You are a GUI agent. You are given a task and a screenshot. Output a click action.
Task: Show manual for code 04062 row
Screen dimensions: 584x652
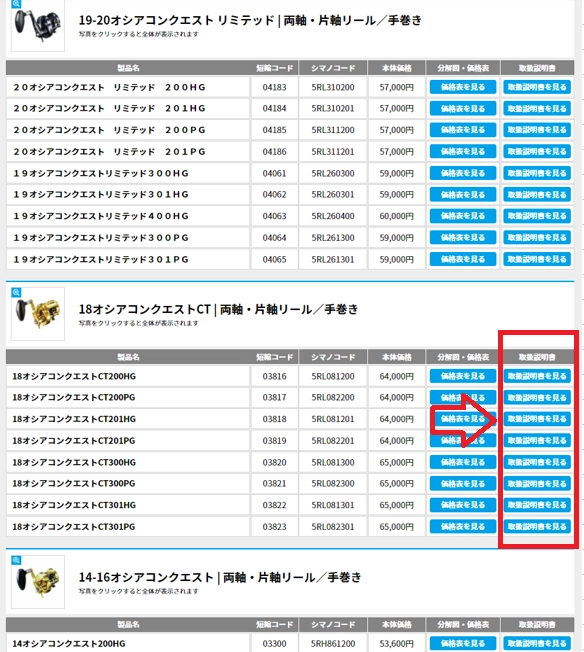tap(537, 195)
